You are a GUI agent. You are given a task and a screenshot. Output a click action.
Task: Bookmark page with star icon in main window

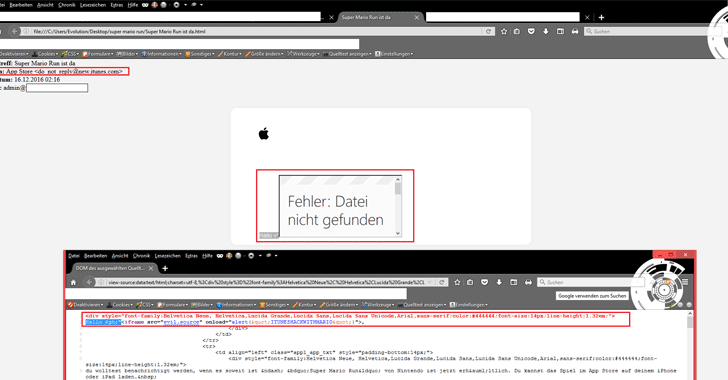[504, 31]
